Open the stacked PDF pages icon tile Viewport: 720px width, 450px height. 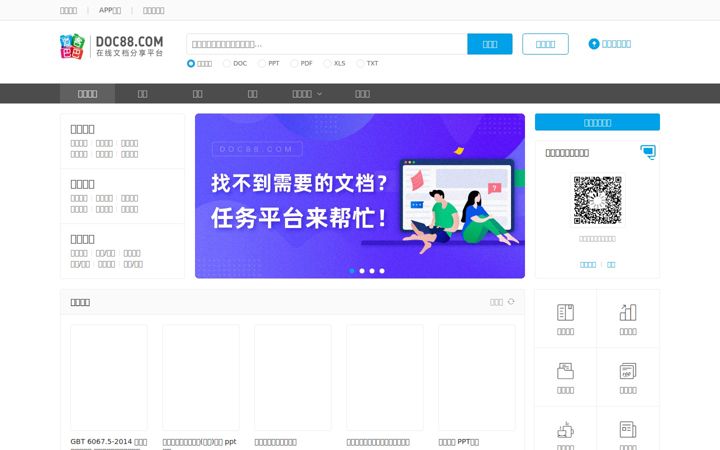tap(628, 371)
